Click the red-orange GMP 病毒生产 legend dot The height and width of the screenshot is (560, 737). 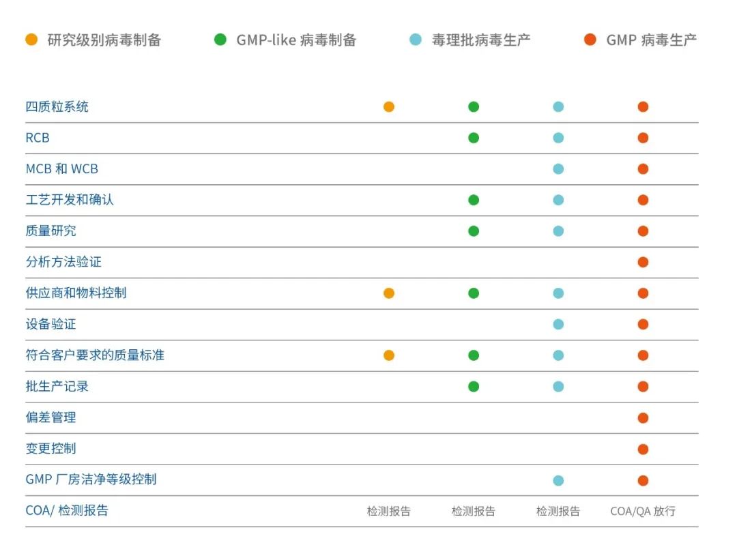pyautogui.click(x=590, y=40)
